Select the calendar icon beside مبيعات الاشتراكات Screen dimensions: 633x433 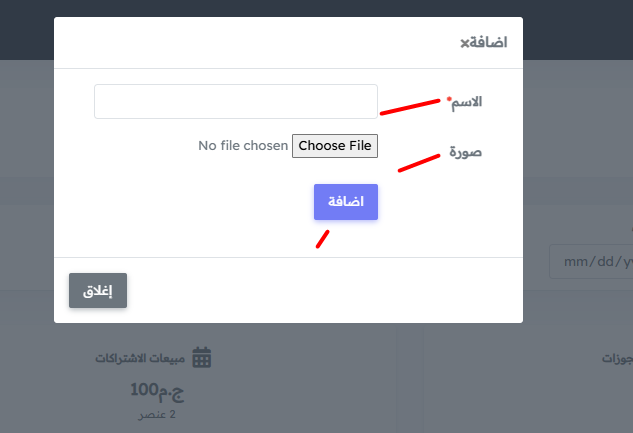tap(201, 358)
